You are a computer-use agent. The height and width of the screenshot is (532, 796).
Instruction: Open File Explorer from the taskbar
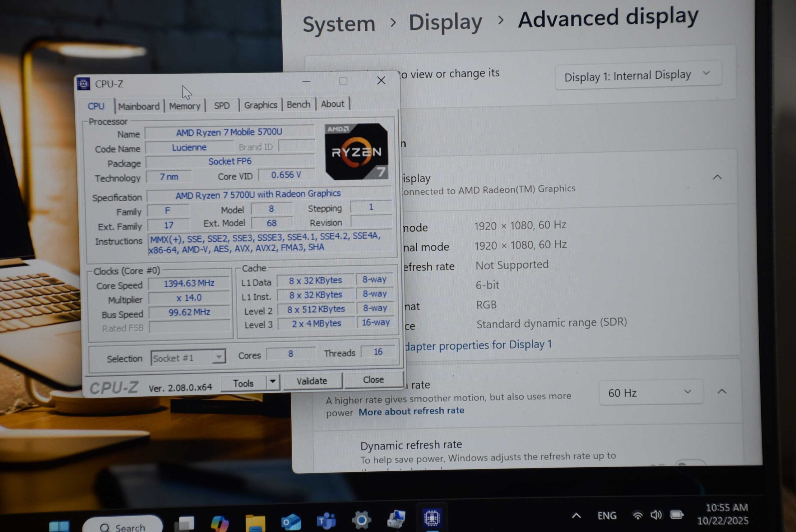click(255, 523)
